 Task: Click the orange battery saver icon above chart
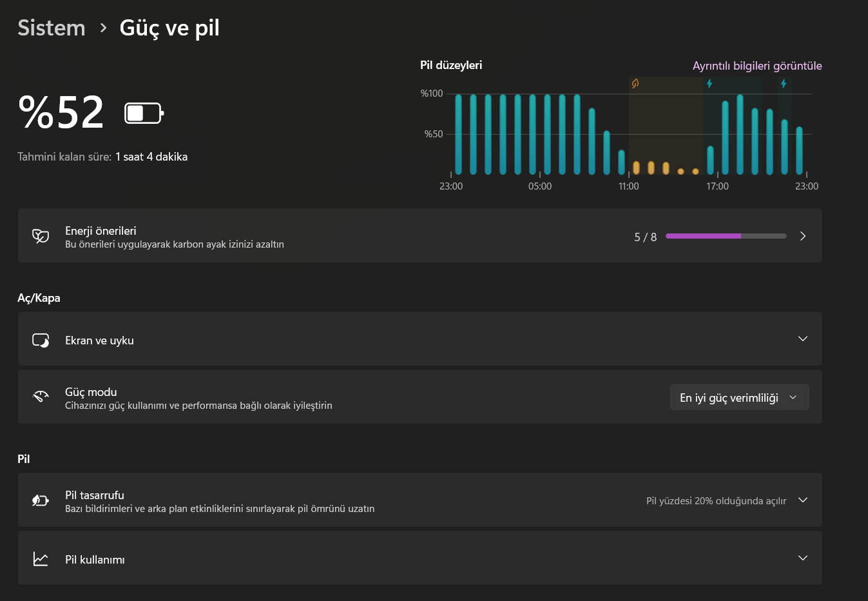coord(635,84)
